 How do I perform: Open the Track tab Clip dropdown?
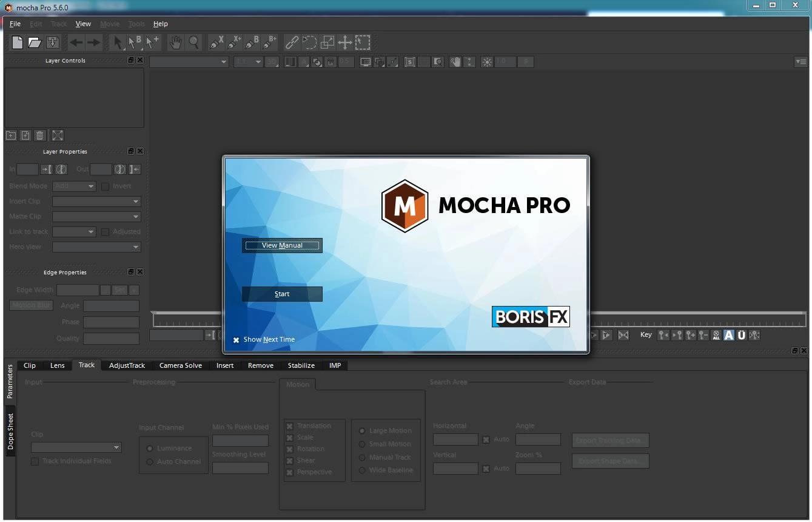pos(76,447)
